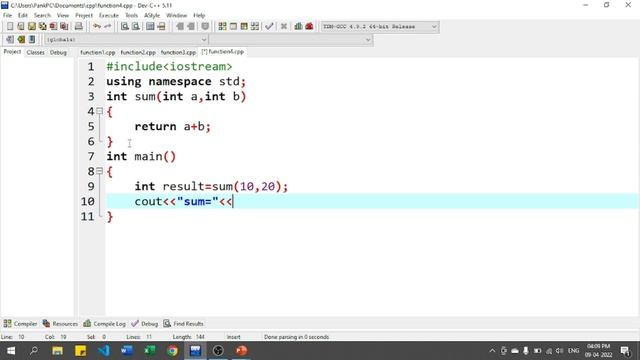Open PowerPoint from the taskbar
640x360 pixels.
241,351
